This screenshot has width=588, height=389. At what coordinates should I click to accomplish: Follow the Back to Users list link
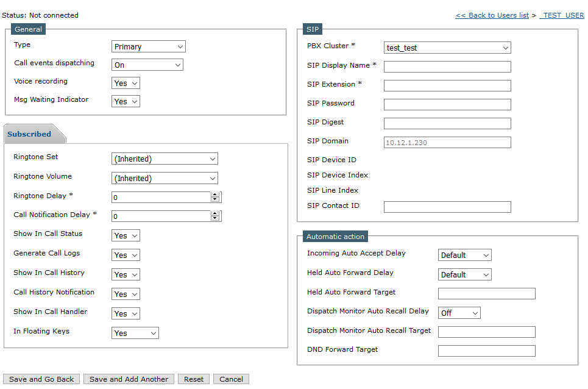pyautogui.click(x=492, y=15)
